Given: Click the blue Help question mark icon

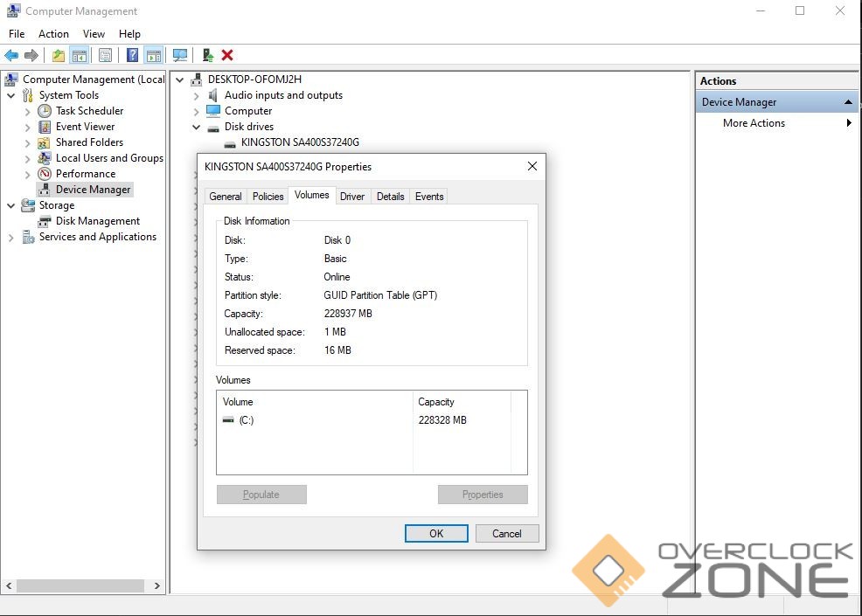Looking at the screenshot, I should (132, 55).
